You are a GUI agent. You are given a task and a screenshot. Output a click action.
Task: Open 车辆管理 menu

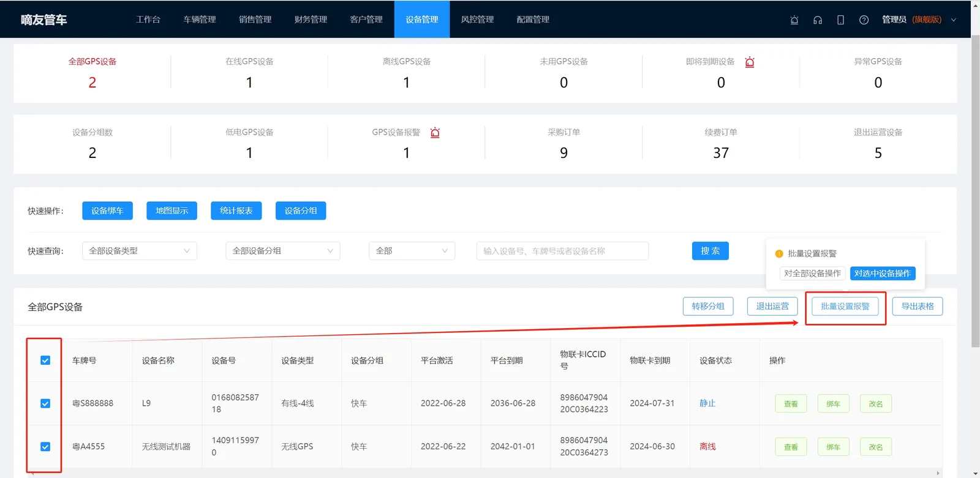click(x=200, y=20)
